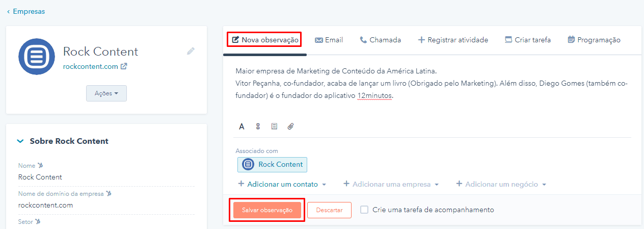Click the Descartar button
This screenshot has width=644, height=229.
[x=329, y=210]
